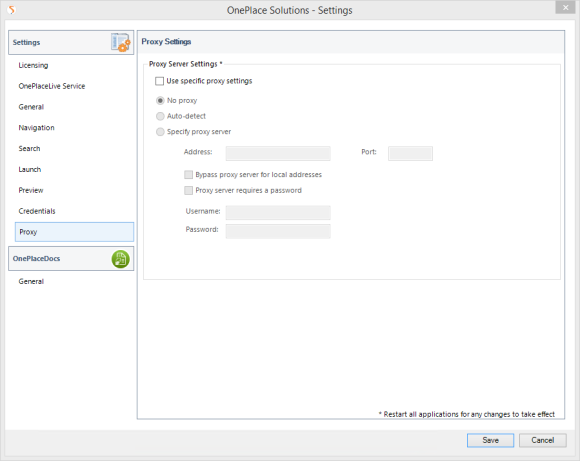Image resolution: width=580 pixels, height=461 pixels.
Task: Switch to the Search settings page
Action: (30, 149)
